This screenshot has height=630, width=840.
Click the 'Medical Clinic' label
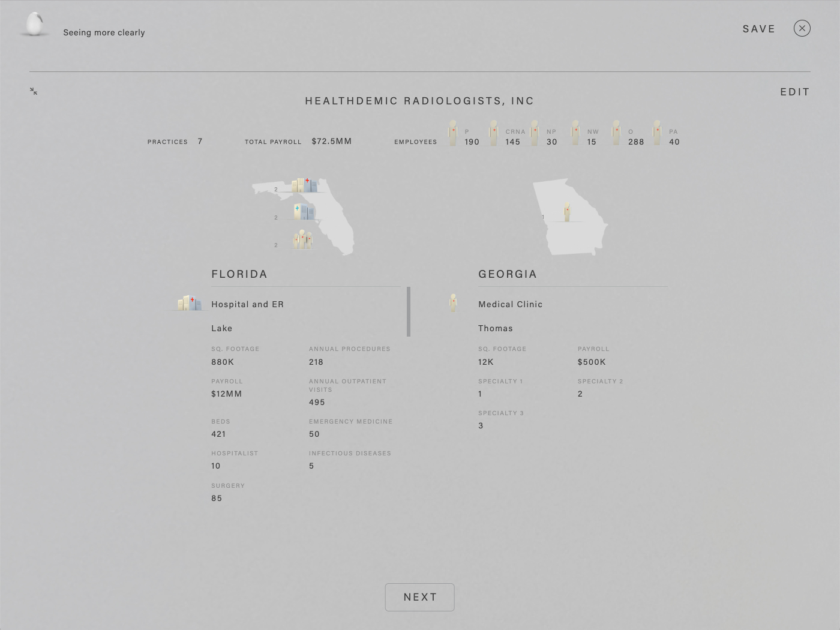coord(511,304)
